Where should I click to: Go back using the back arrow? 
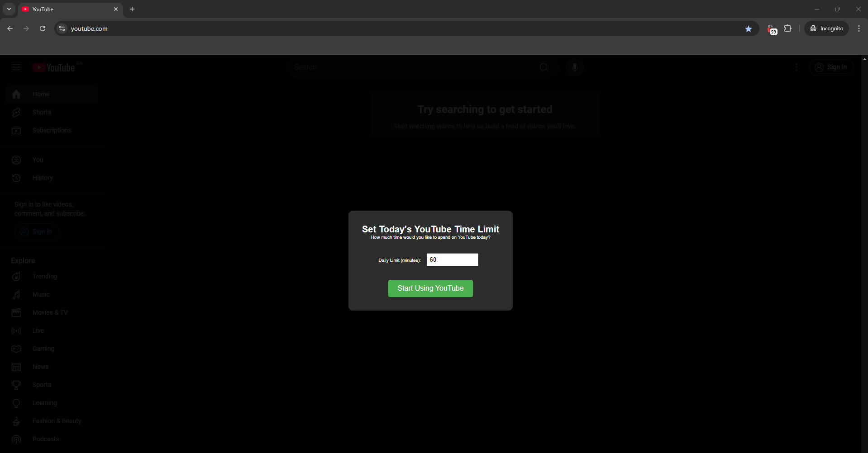(10, 28)
